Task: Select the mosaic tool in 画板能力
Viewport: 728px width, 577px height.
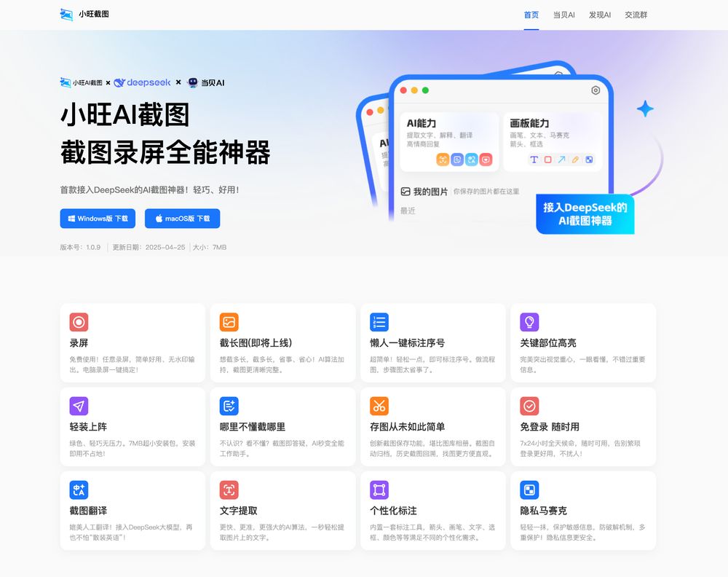Action: pos(589,160)
